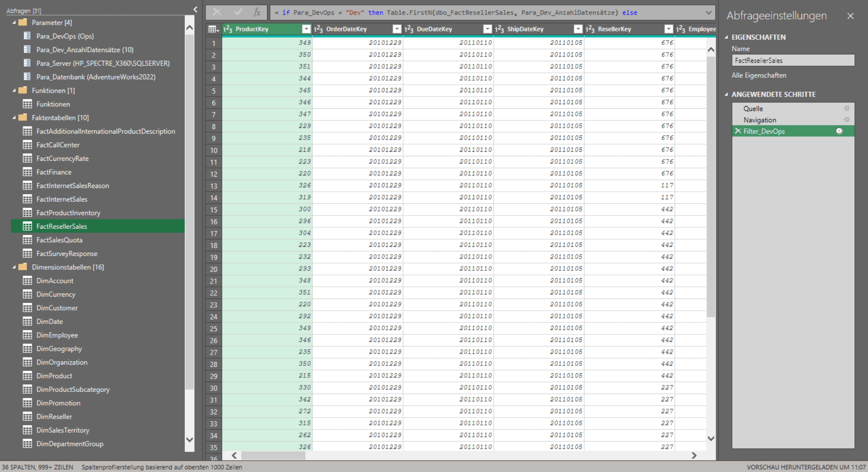
Task: Collapse the Dimensionstabellen folder
Action: coord(14,267)
